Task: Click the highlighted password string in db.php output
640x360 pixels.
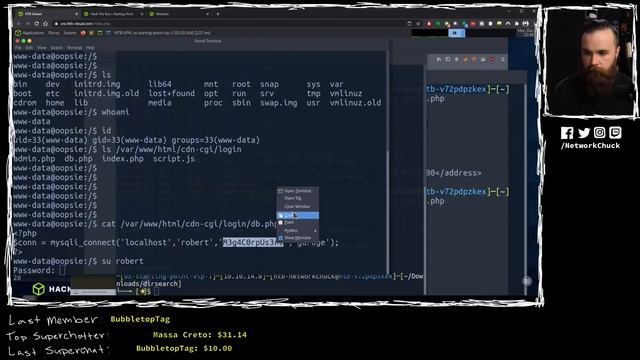Action: pyautogui.click(x=253, y=242)
